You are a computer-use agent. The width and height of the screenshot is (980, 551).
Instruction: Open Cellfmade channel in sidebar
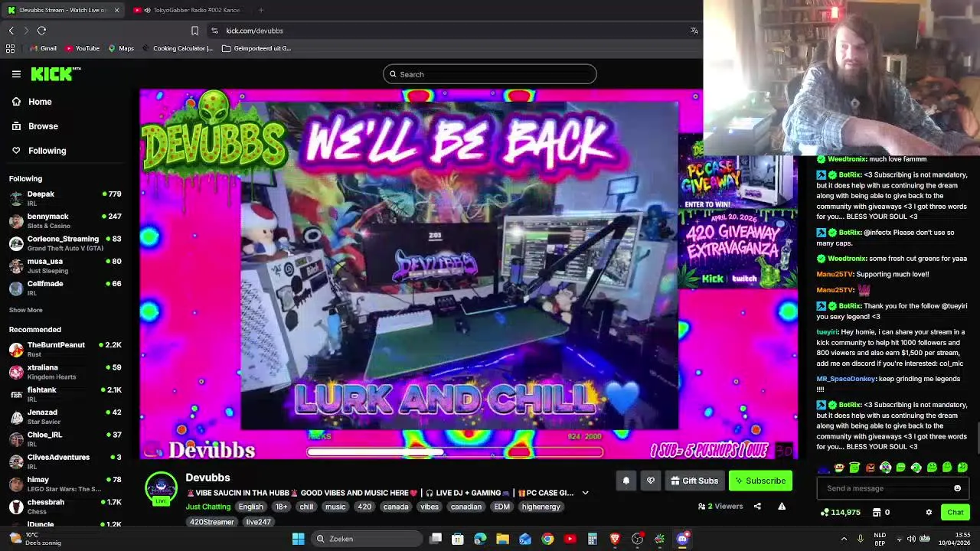click(65, 288)
